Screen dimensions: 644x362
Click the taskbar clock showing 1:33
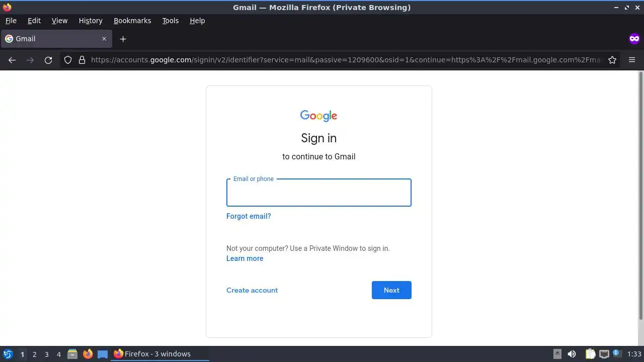pos(634,354)
